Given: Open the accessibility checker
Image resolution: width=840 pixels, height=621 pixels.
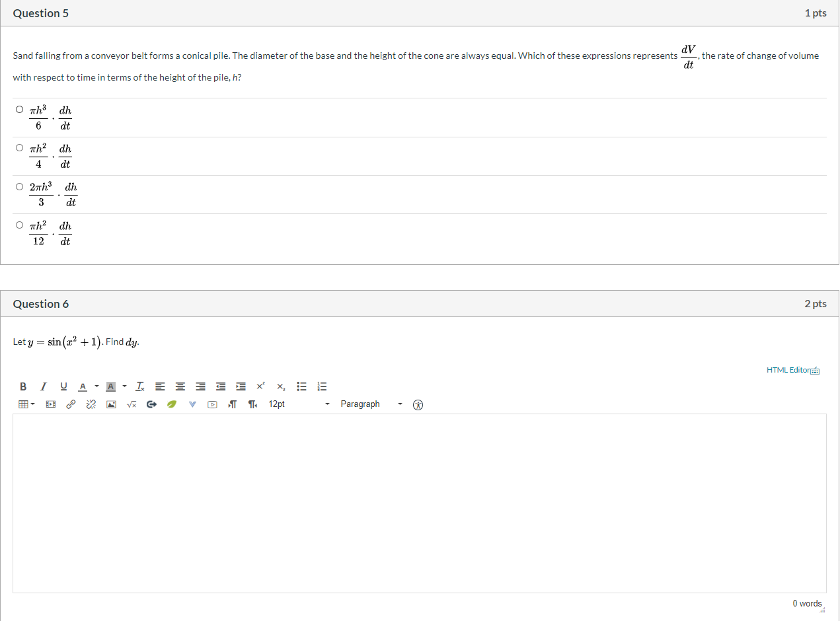Looking at the screenshot, I should pyautogui.click(x=418, y=405).
